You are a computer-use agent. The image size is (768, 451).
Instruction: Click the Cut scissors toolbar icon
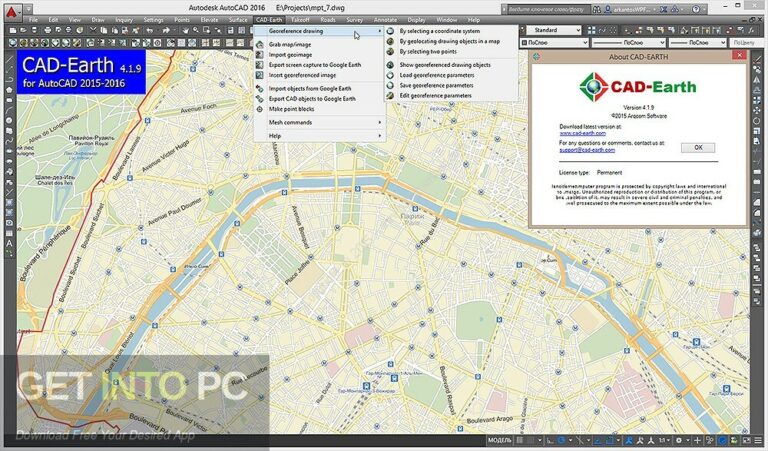point(93,30)
